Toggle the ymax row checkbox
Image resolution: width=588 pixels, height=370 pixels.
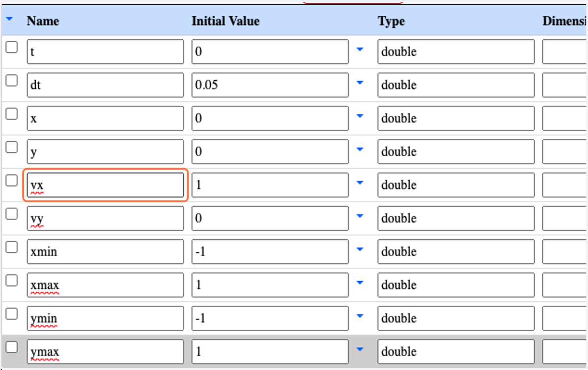coord(11,347)
